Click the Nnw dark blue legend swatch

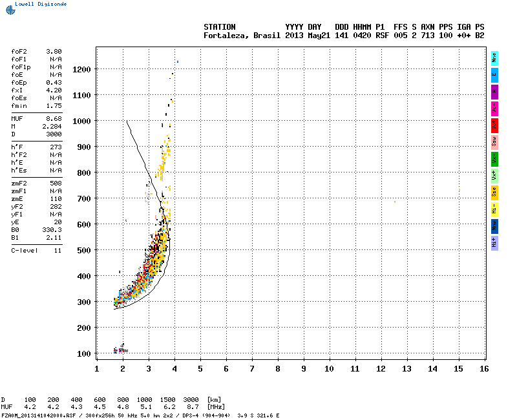tap(494, 227)
